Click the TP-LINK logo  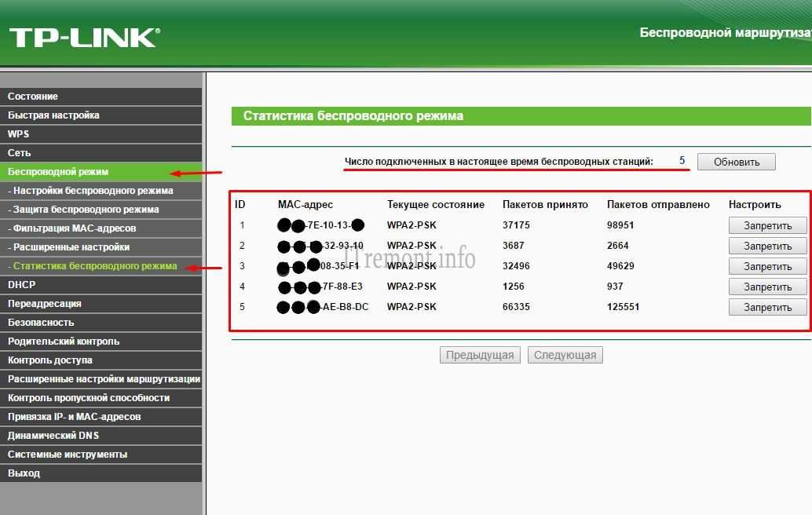point(84,37)
